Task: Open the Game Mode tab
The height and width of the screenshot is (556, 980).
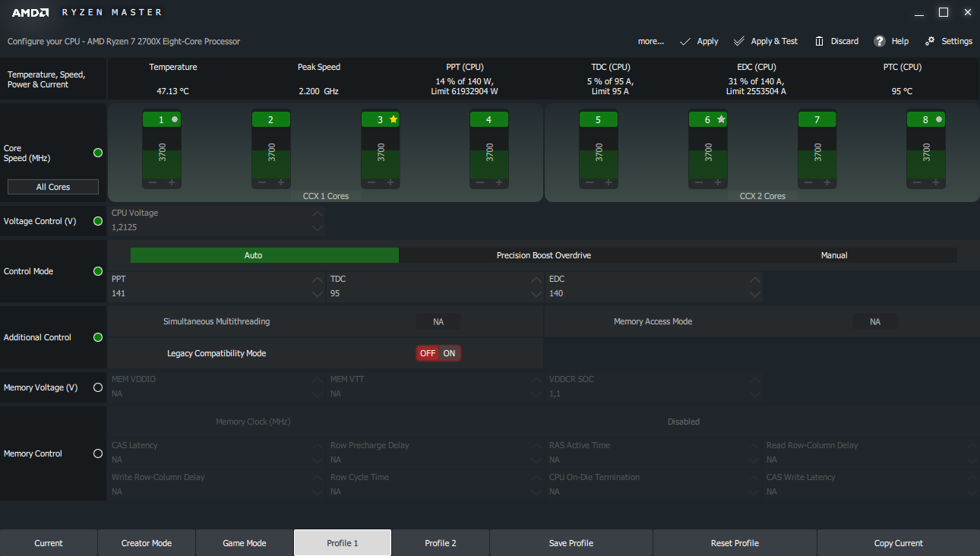Action: [245, 543]
